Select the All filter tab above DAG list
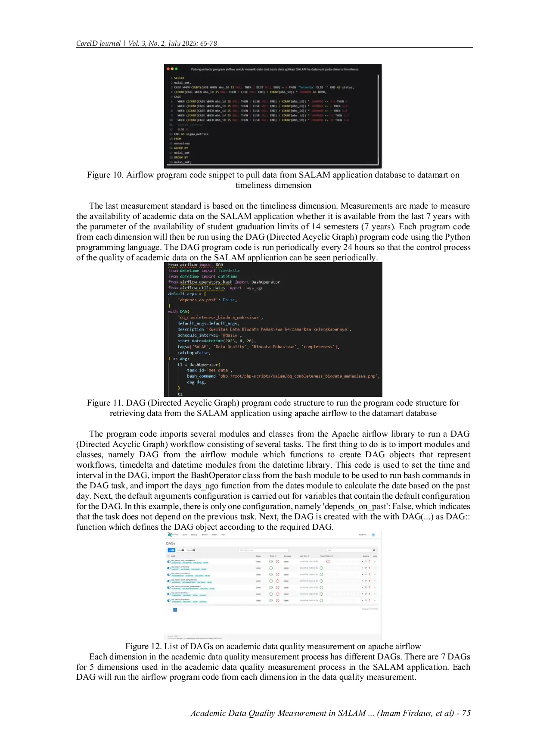Viewport: 534px width, 756px height. [171, 550]
